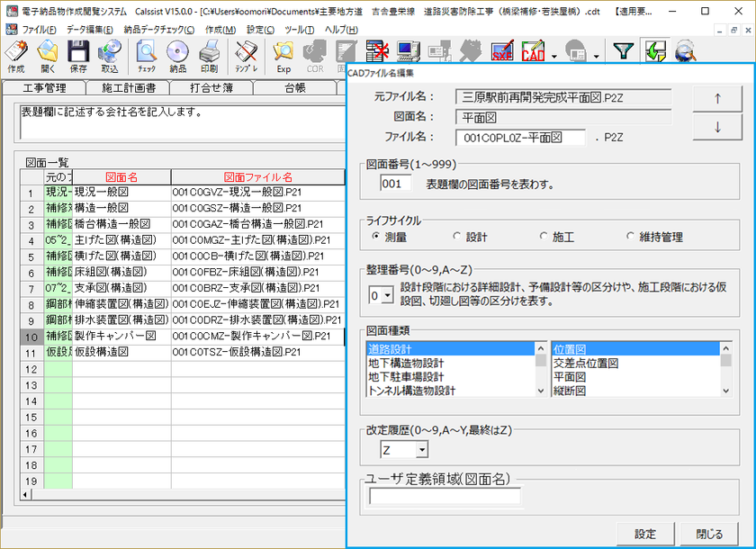
Task: Select the 取込 (import) toolbar icon
Action: click(111, 54)
